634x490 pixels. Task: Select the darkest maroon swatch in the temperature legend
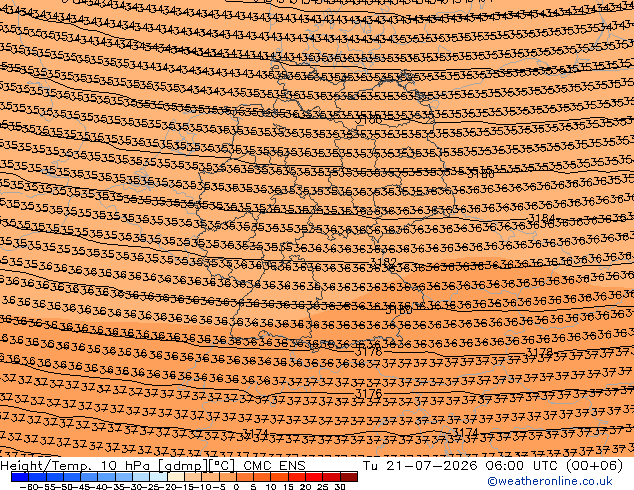pyautogui.click(x=349, y=477)
